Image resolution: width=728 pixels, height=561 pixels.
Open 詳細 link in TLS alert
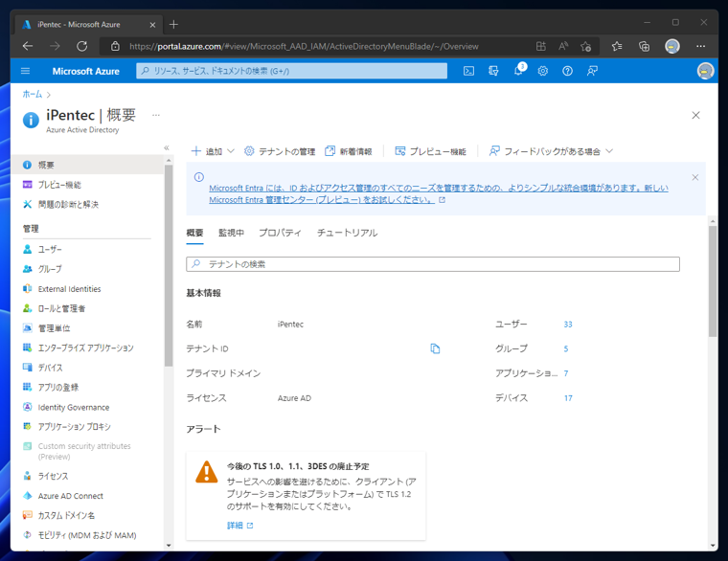pyautogui.click(x=239, y=526)
